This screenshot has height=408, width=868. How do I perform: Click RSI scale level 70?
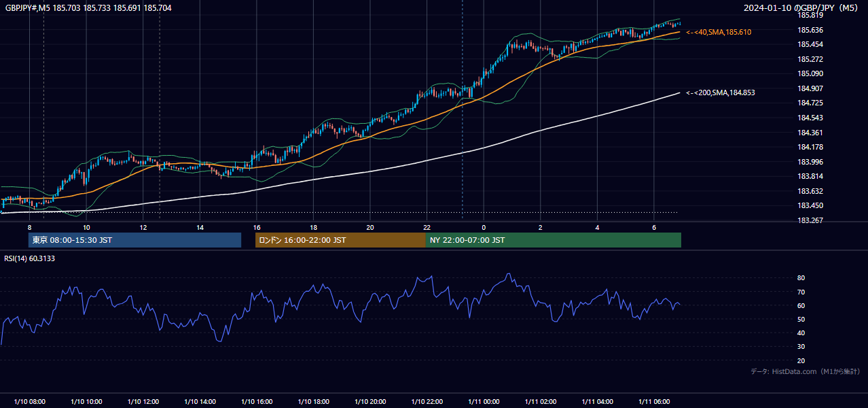point(801,292)
